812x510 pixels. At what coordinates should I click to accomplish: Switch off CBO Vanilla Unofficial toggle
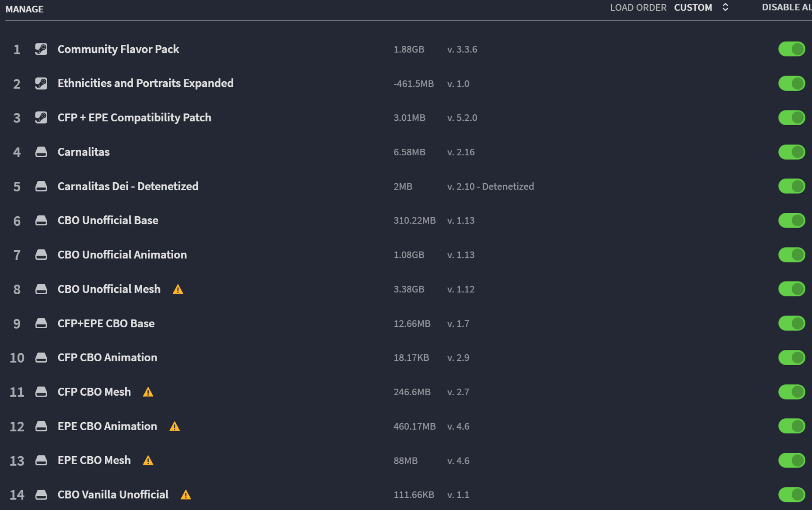click(x=792, y=495)
